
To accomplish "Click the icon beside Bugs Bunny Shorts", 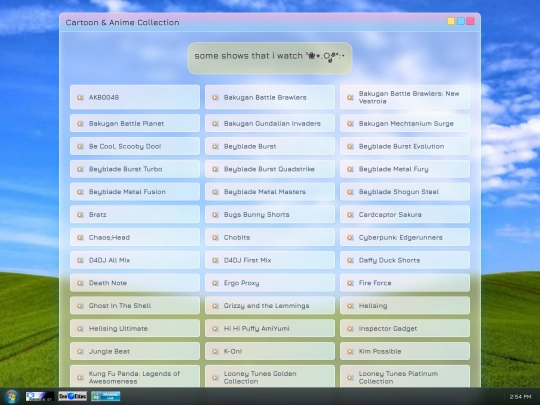I will 215,215.
